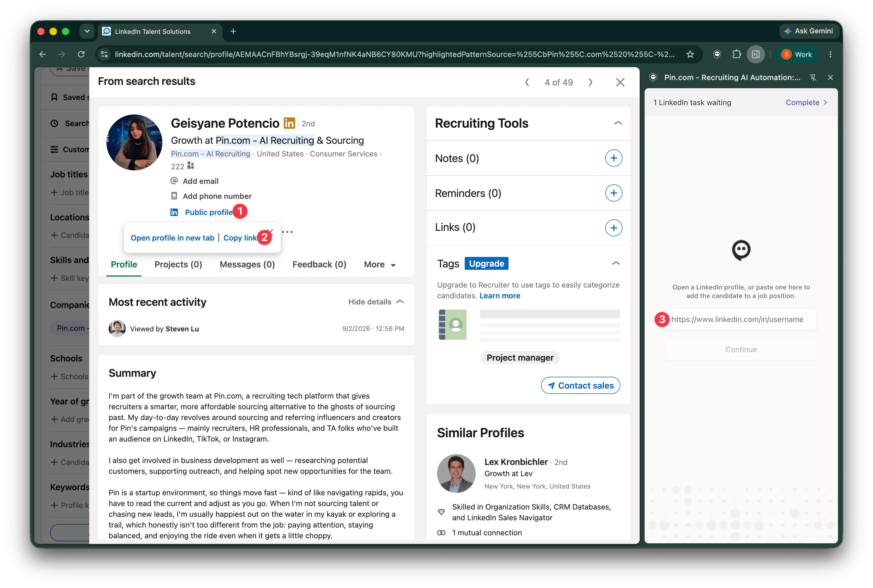
Task: Unpin the Pin.com side panel
Action: coord(813,78)
